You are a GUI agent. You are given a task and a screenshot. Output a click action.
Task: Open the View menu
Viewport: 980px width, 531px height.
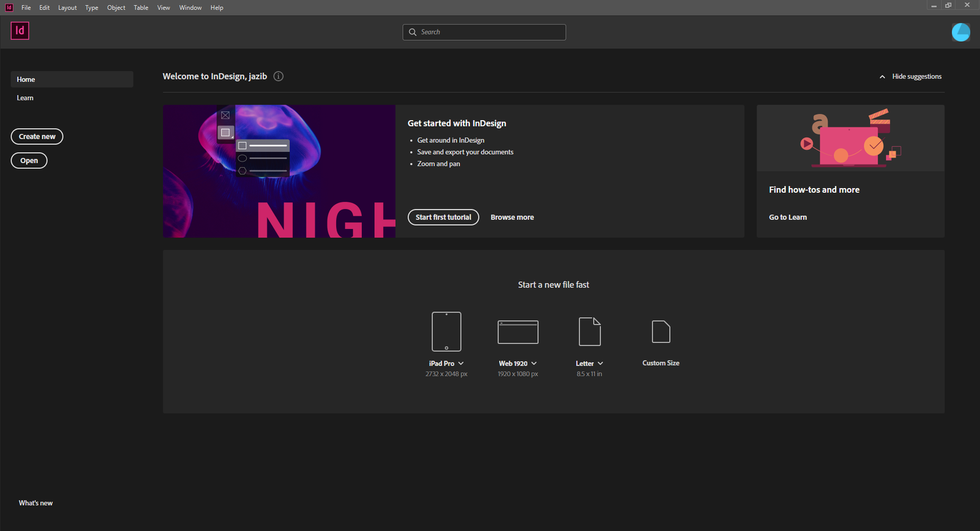coord(164,7)
